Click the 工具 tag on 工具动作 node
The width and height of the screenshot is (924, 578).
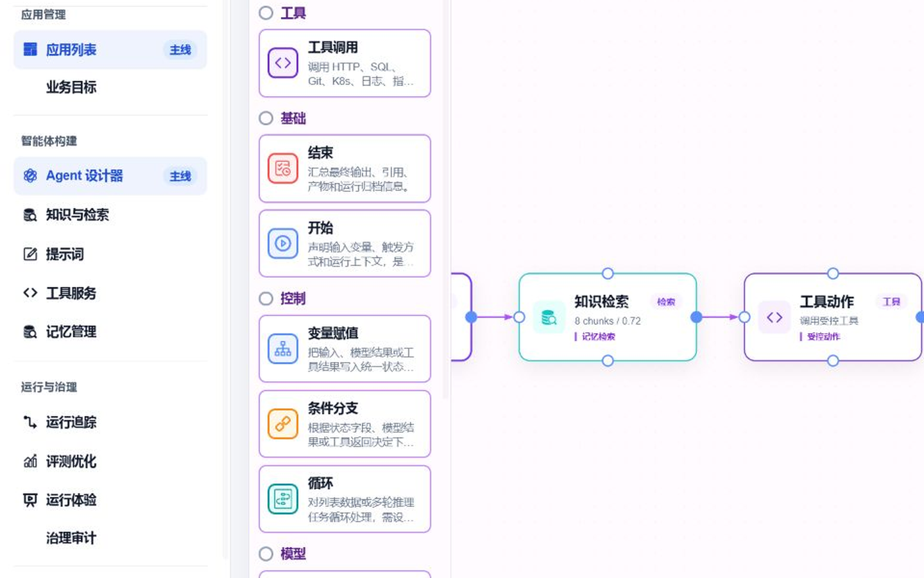pos(891,302)
